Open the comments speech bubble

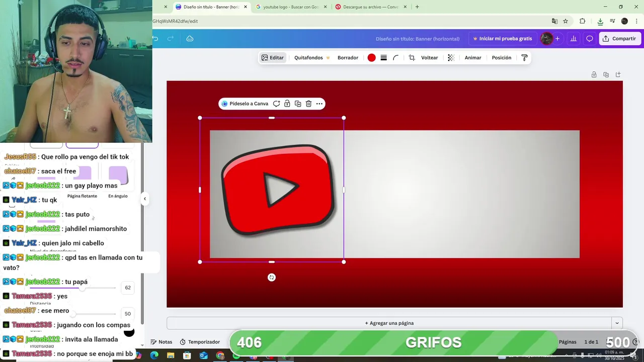[x=590, y=39]
